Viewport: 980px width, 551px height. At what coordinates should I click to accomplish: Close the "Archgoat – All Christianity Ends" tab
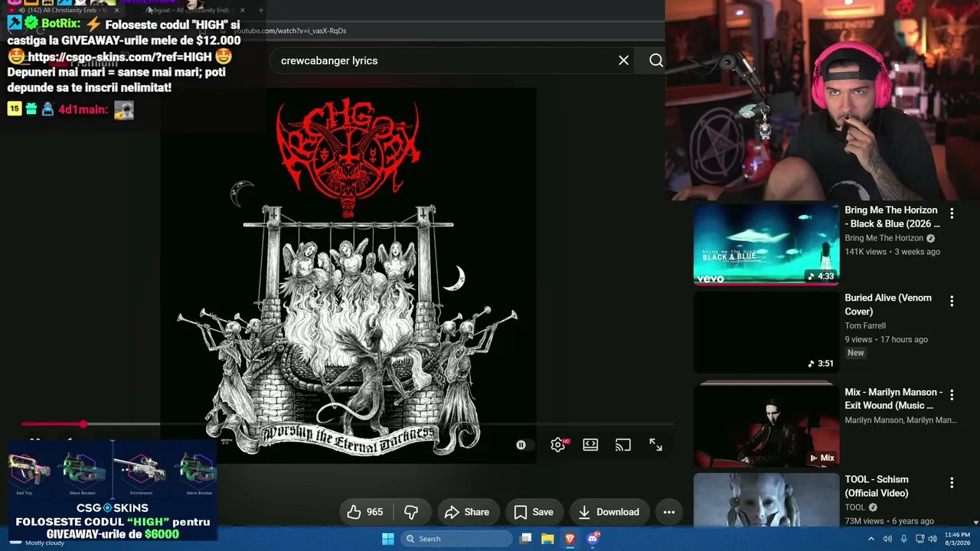(x=242, y=11)
